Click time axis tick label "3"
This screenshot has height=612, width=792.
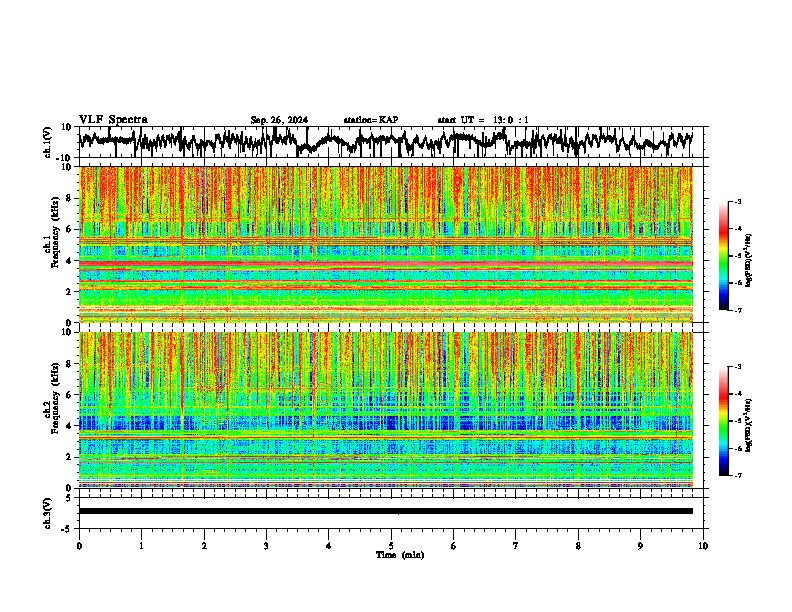266,546
